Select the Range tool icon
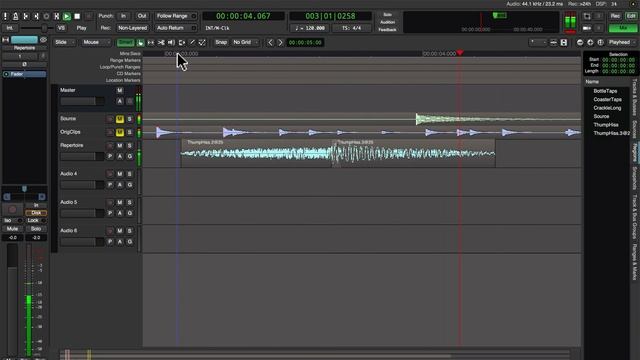Viewport: 640px width, 360px height. pos(151,42)
